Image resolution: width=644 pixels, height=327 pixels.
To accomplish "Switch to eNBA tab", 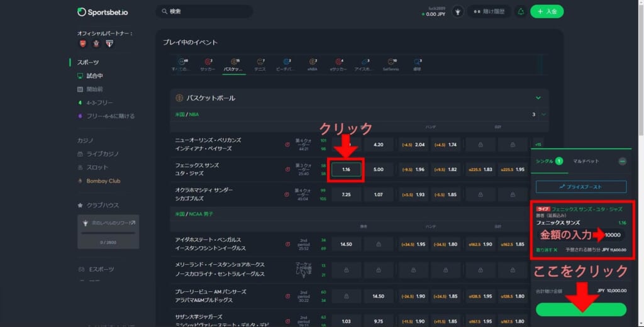I will pyautogui.click(x=312, y=65).
